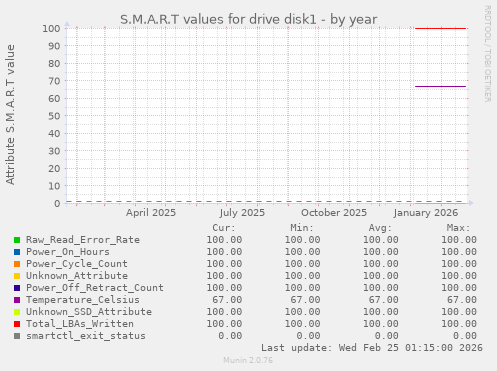Click Power_On_Hours min value 100.00
The width and height of the screenshot is (497, 371).
point(302,252)
